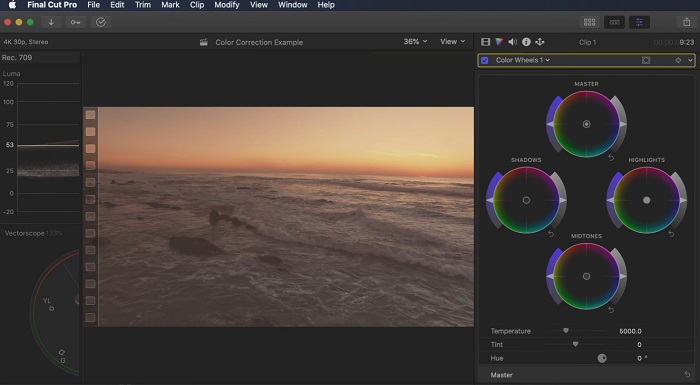Click Shadows wheel saturation slider

tap(494, 200)
